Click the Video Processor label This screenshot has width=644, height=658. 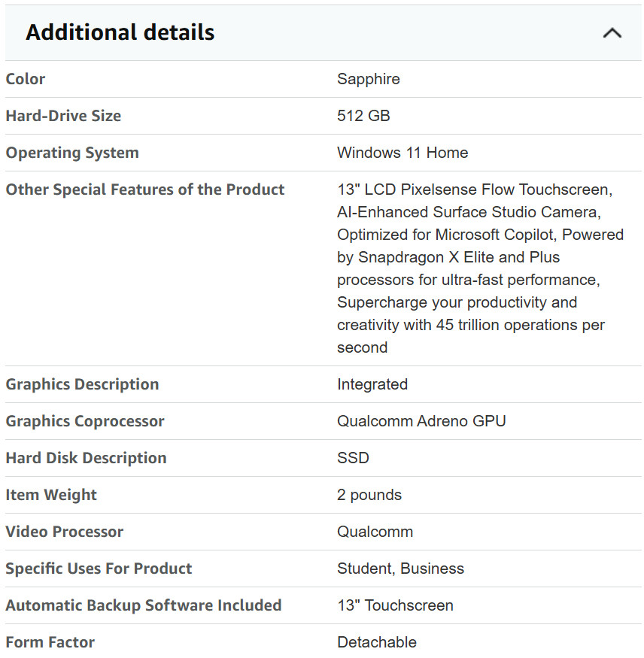64,532
